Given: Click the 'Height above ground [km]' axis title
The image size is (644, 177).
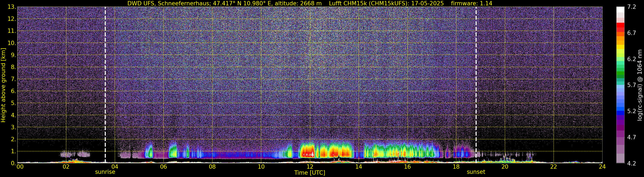Looking at the screenshot, I should click(3, 85).
